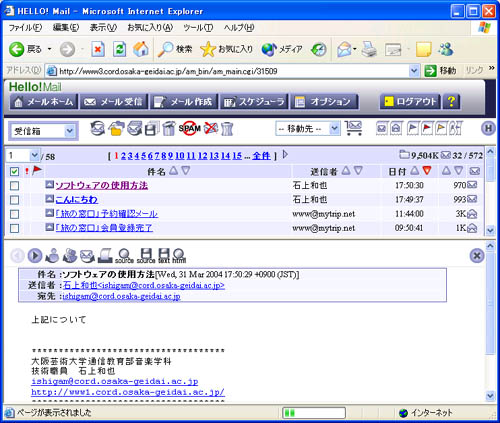Sort 件名 column ascending with up triangle
This screenshot has height=423, width=500.
coord(173,171)
